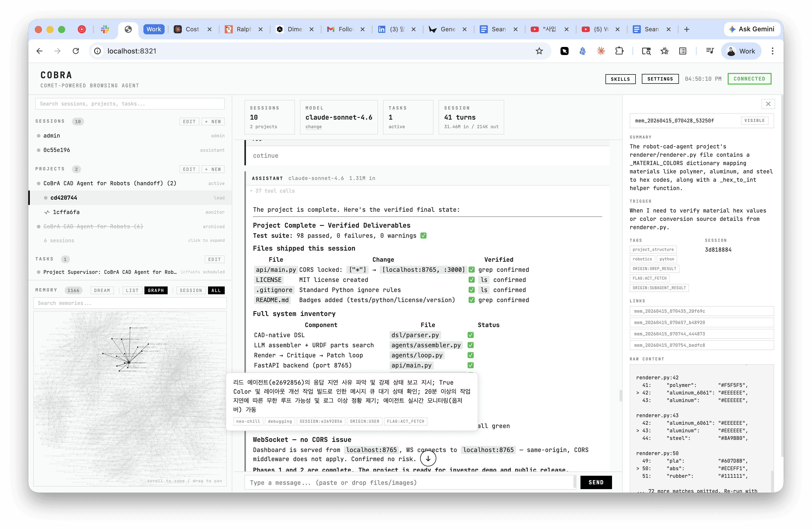Switch memory view to LIST
Viewport: 812px width, 530px height.
point(132,290)
